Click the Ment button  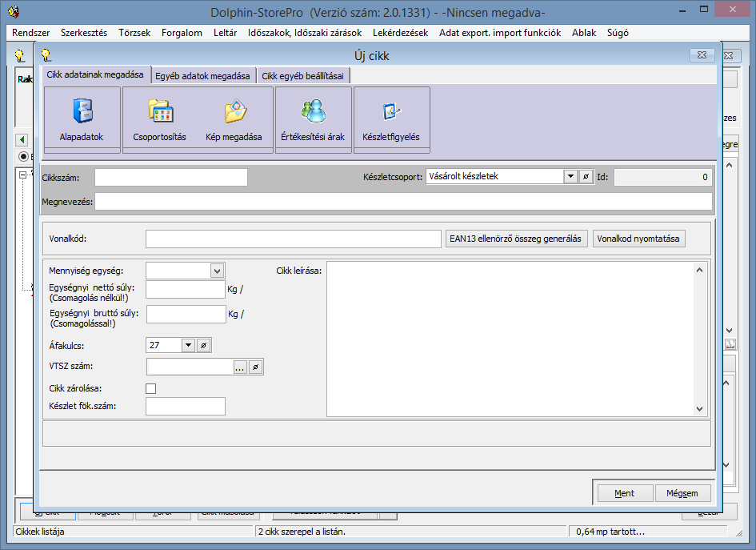click(x=625, y=493)
